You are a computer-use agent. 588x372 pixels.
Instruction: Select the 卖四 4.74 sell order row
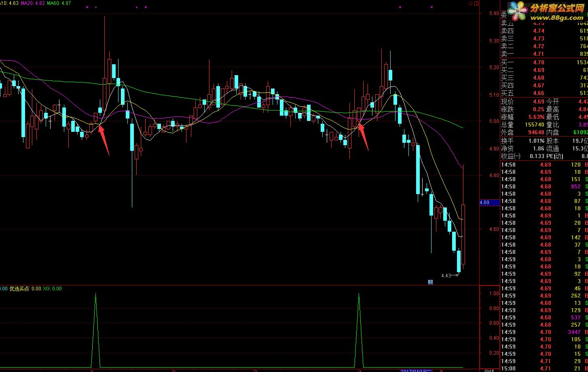tap(544, 31)
